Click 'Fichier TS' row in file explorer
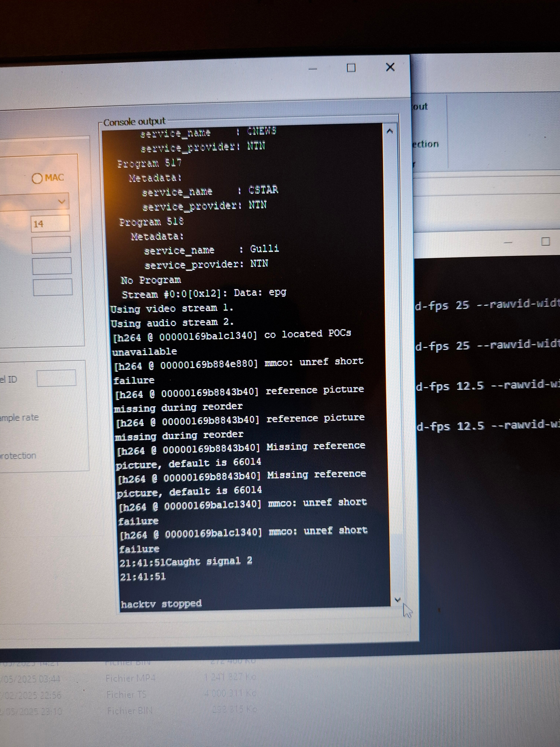This screenshot has width=560, height=747. pos(127,695)
